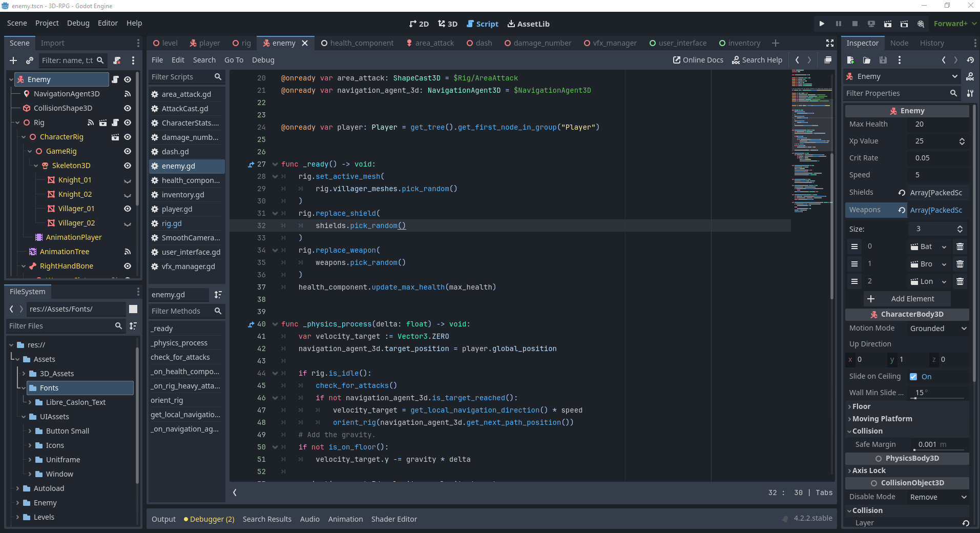Switch to the 3D workspace
980x533 pixels.
(x=447, y=24)
